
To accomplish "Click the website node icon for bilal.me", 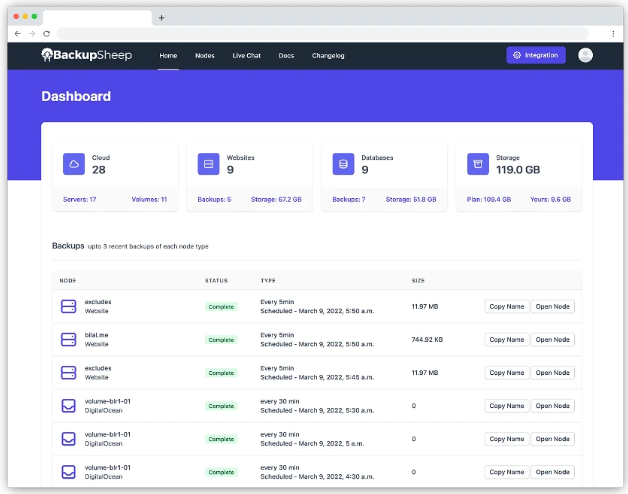I will click(x=68, y=339).
